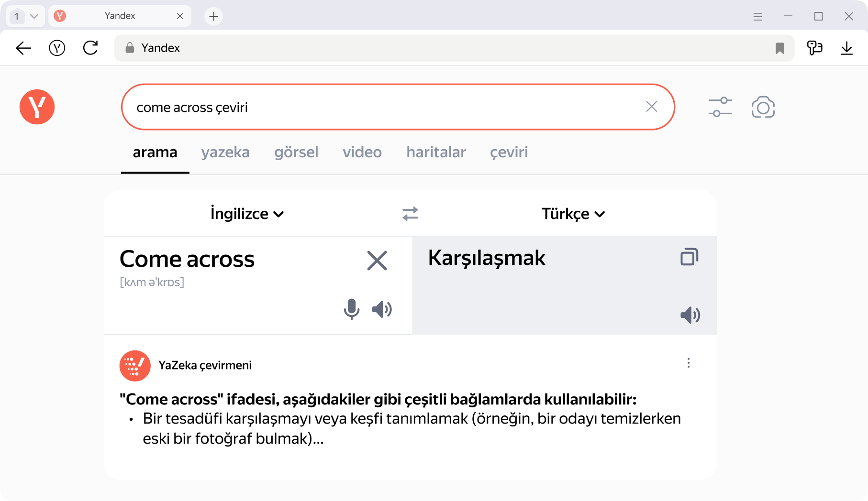Start voice input with microphone icon
The width and height of the screenshot is (868, 501).
click(351, 309)
